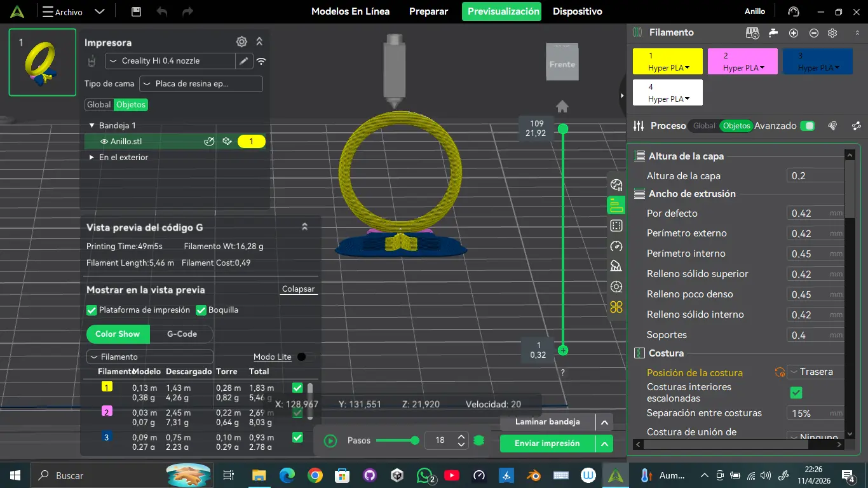868x488 pixels.
Task: Hide Anillo.stl using the eye icon
Action: coord(104,141)
